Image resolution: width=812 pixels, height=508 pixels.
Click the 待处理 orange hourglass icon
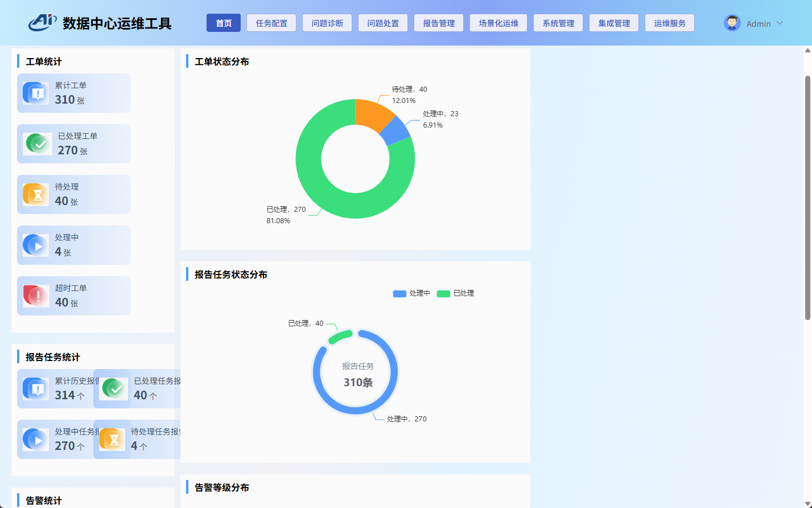[x=36, y=194]
